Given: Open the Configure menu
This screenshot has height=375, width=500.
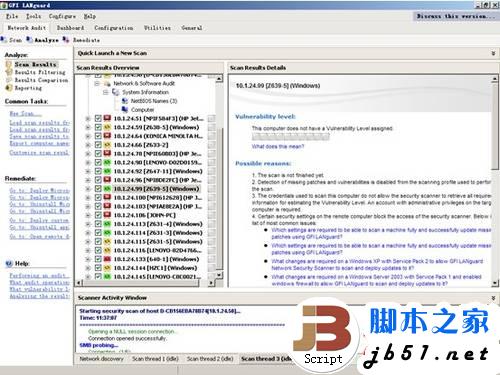Looking at the screenshot, I should tap(62, 16).
